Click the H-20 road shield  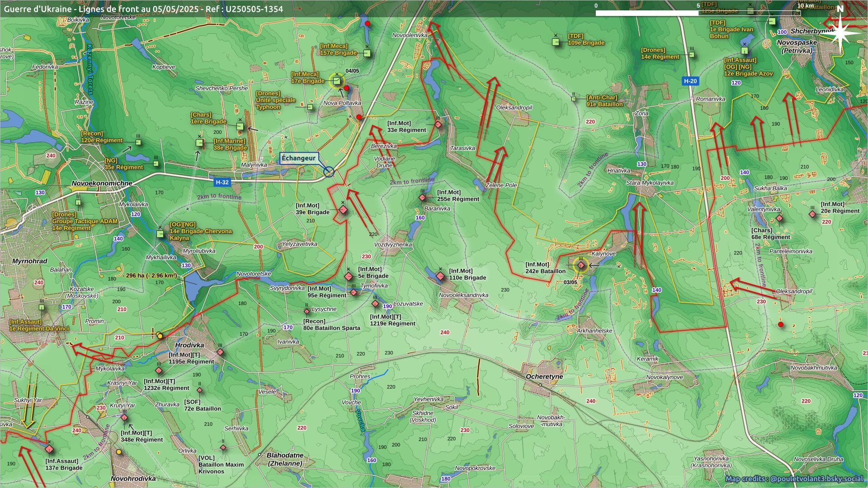[690, 81]
